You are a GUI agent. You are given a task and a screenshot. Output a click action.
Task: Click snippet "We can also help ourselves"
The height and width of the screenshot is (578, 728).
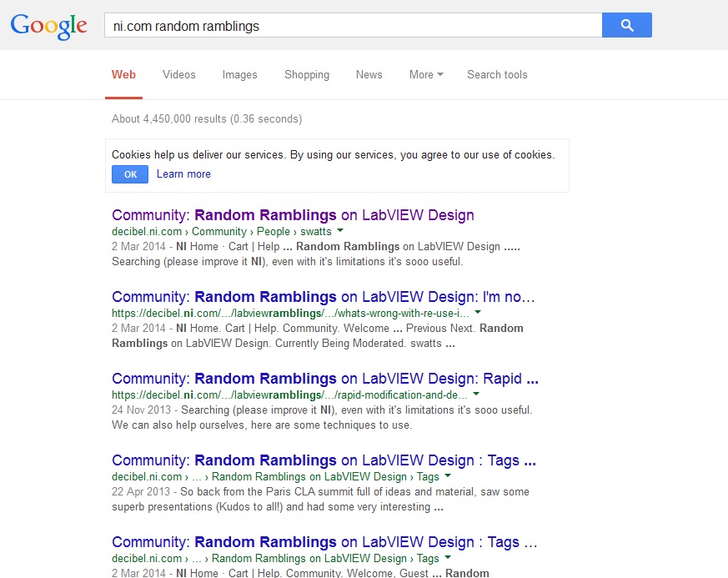(262, 425)
